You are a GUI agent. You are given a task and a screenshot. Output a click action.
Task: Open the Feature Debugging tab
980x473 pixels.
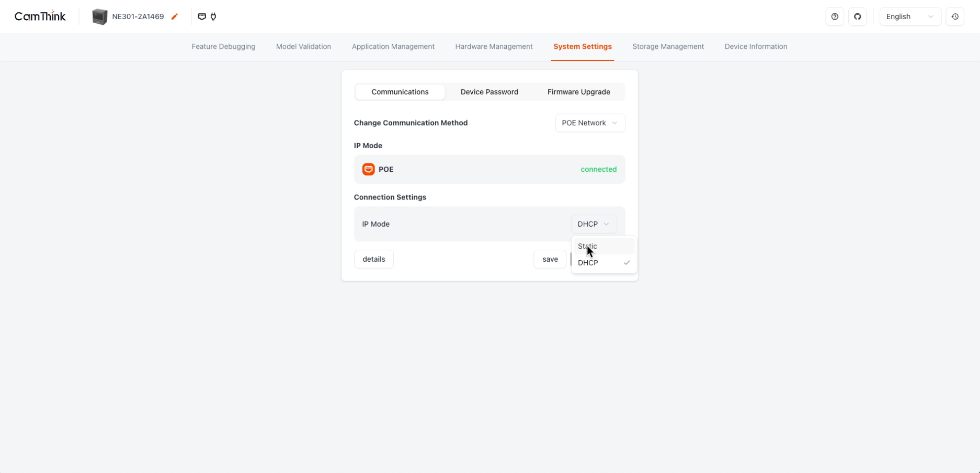point(223,46)
